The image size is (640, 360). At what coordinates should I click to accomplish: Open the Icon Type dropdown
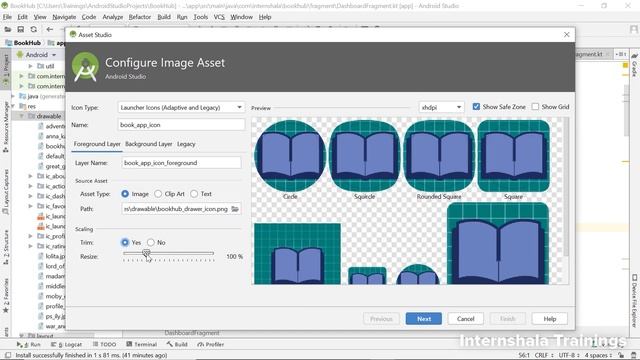click(181, 107)
